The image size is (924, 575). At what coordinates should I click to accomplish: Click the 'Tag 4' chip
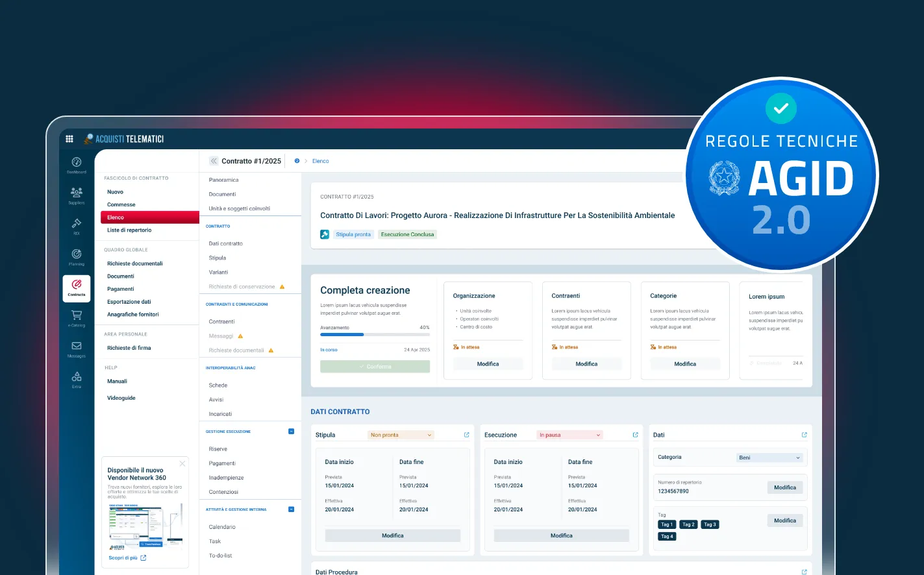click(x=667, y=536)
